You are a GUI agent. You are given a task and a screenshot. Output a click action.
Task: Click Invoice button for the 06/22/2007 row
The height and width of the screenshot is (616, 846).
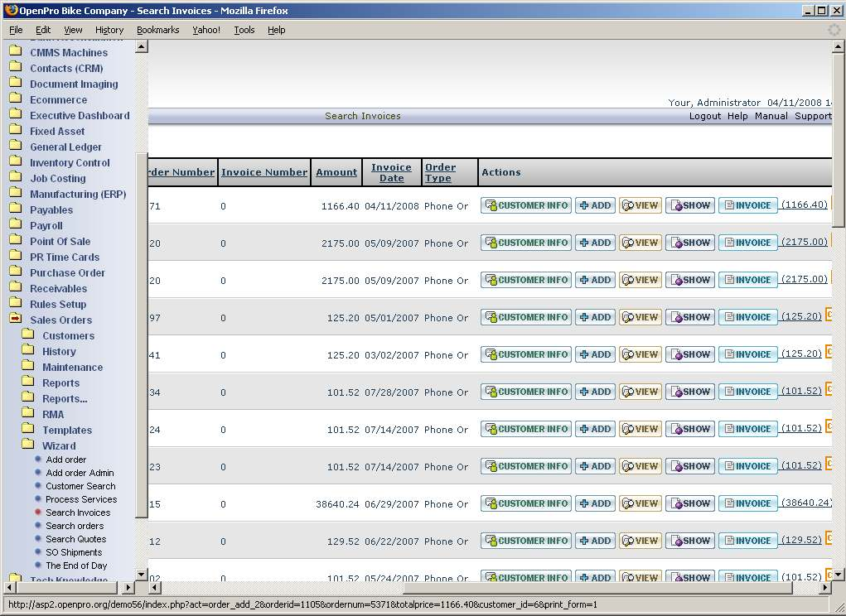coord(747,541)
